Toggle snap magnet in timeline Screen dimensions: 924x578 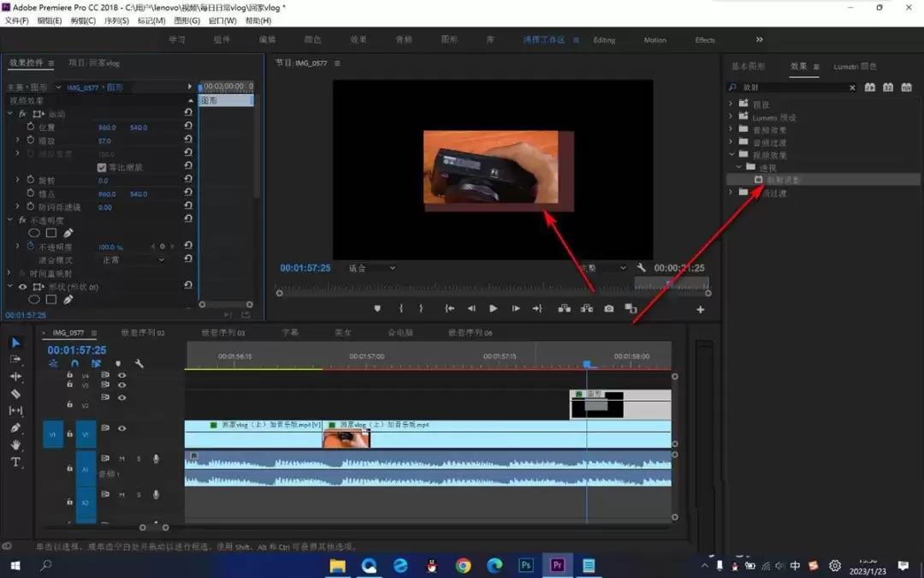(x=74, y=363)
